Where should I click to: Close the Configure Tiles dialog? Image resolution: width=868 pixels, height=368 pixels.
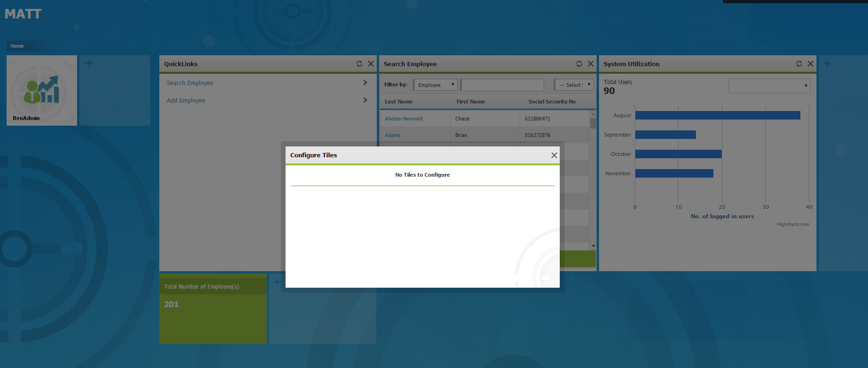coord(554,155)
